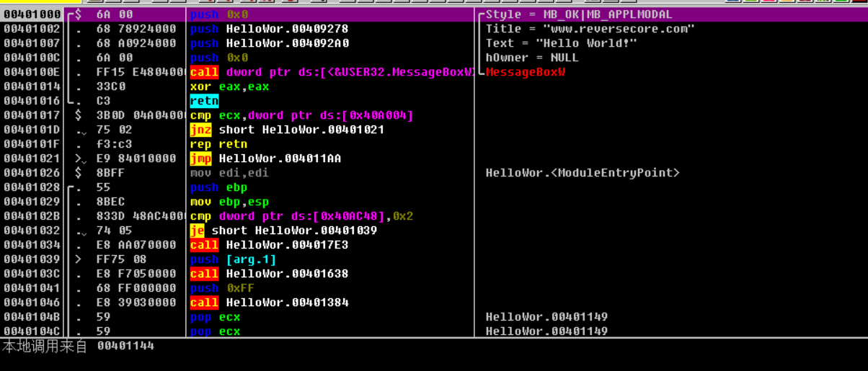Click comment HelloWor.00401149 on row 0040104B
This screenshot has width=868, height=371.
click(546, 317)
